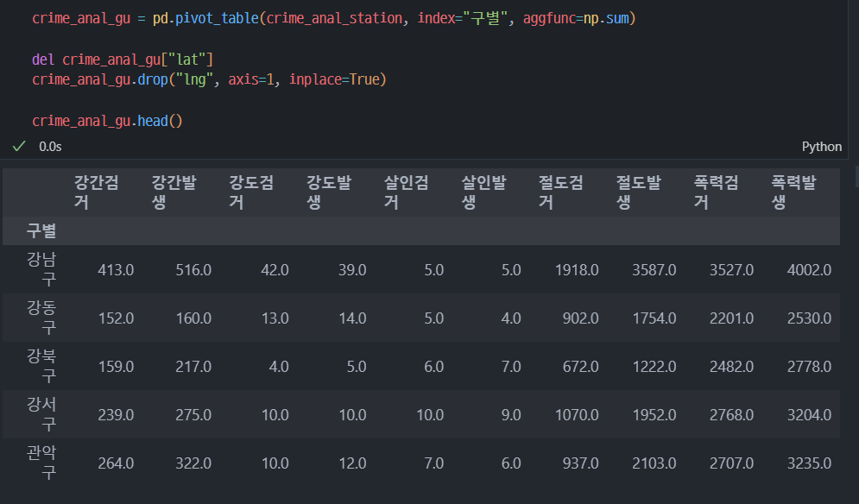859x504 pixels.
Task: Click the value 937.0 in 관악구 row
Action: coord(581,463)
